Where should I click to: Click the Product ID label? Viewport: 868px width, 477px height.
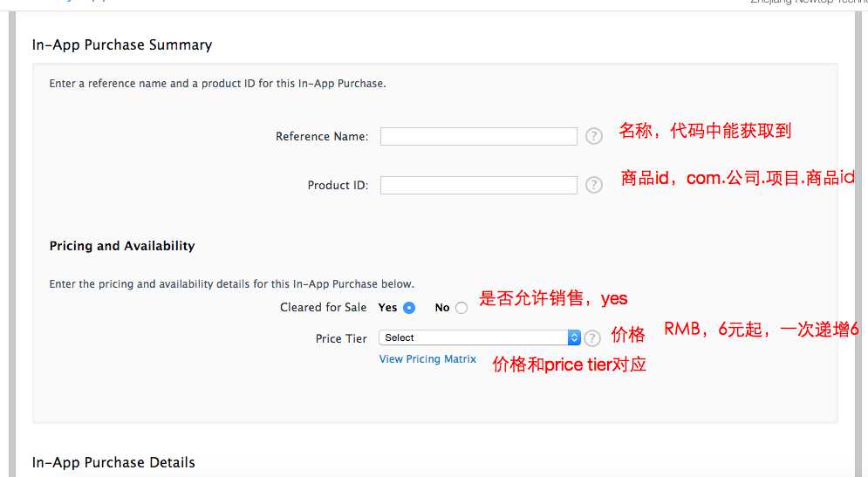[338, 186]
